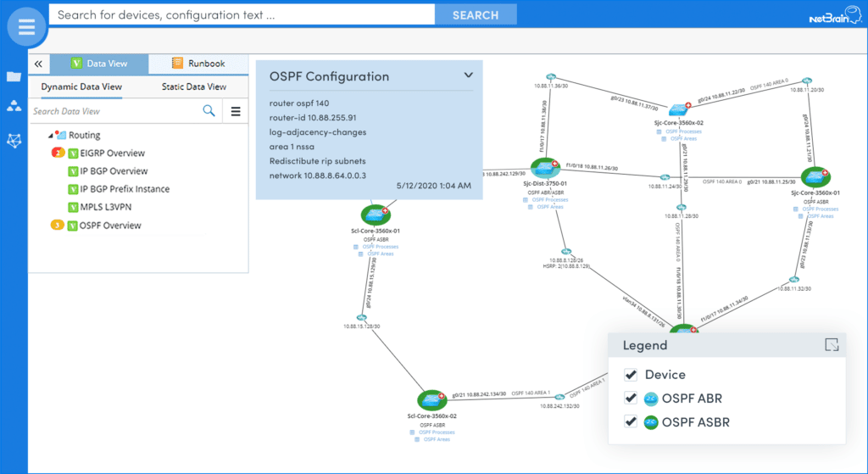Click the timestamp 5/12/2020 1:04 AM

433,186
